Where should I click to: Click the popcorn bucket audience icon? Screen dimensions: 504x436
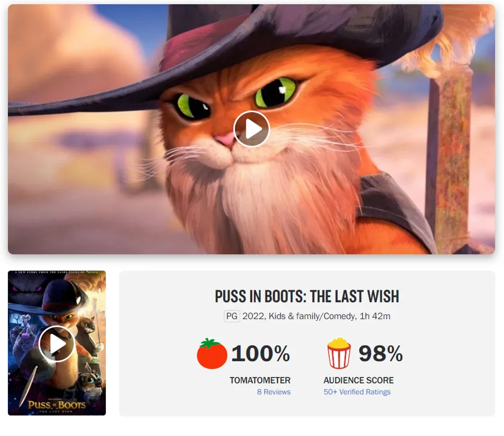pos(339,353)
